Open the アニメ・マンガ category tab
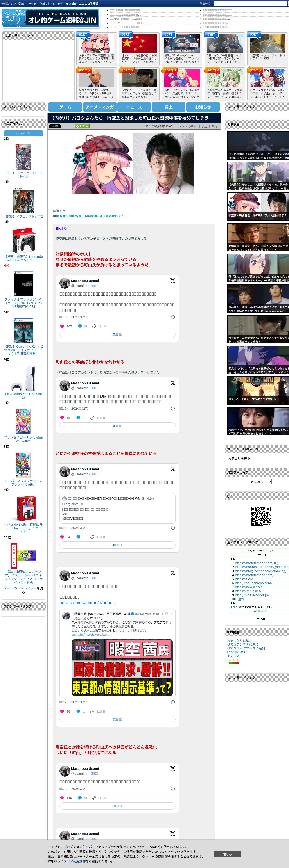289x868 pixels. tap(99, 107)
